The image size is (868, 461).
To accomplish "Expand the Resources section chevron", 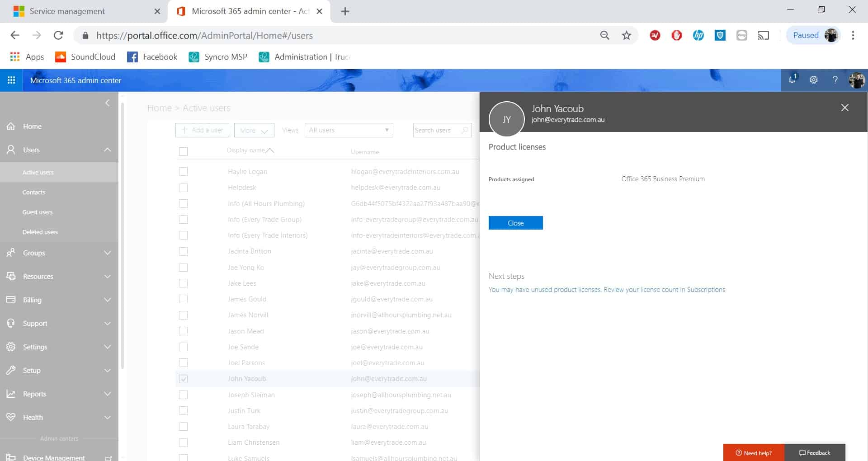I will point(107,276).
